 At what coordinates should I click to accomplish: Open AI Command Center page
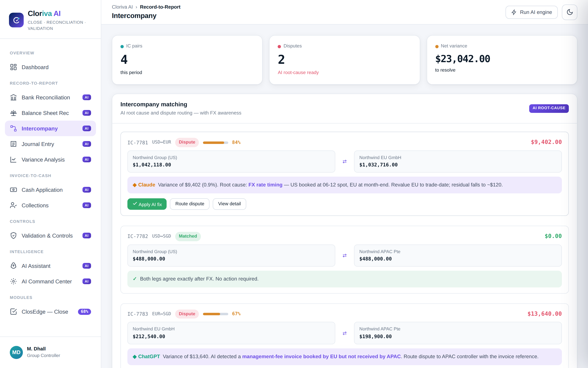pyautogui.click(x=50, y=281)
